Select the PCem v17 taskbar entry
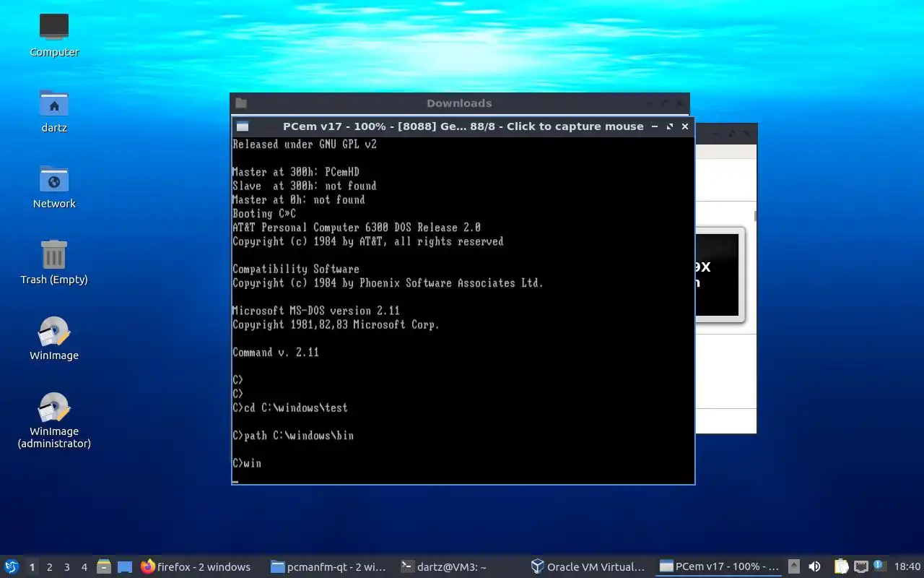 click(719, 567)
